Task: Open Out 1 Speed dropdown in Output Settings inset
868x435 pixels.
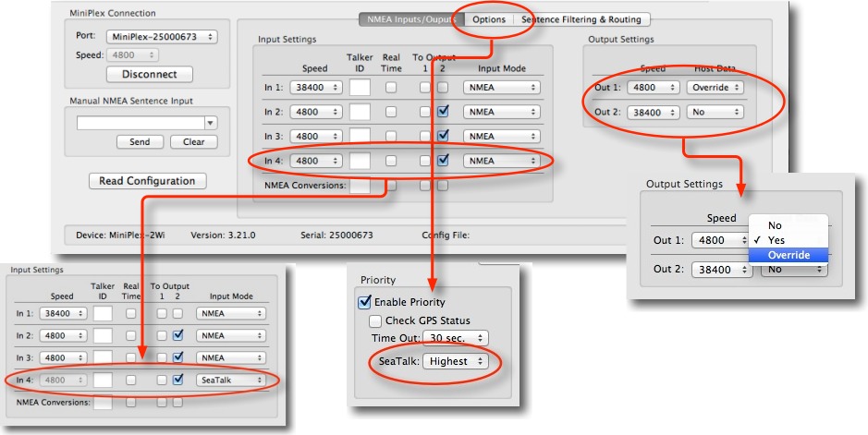Action: tap(722, 240)
